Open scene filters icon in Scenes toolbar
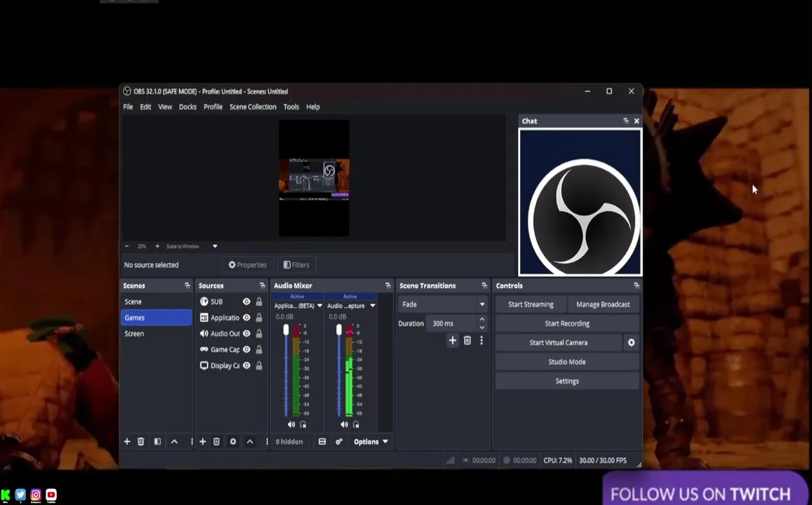Screen dimensions: 812x505 [x=157, y=441]
